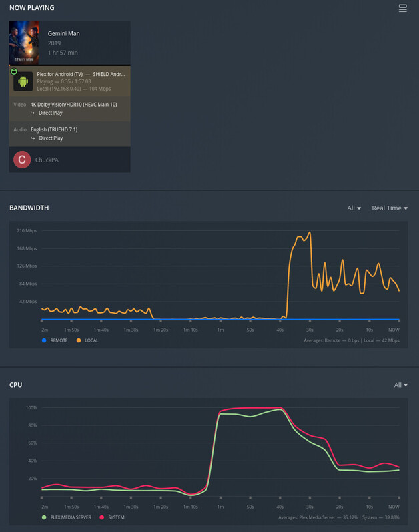This screenshot has height=532, width=419.
Task: Toggle the REMOTE bandwidth legend entry
Action: (x=55, y=340)
